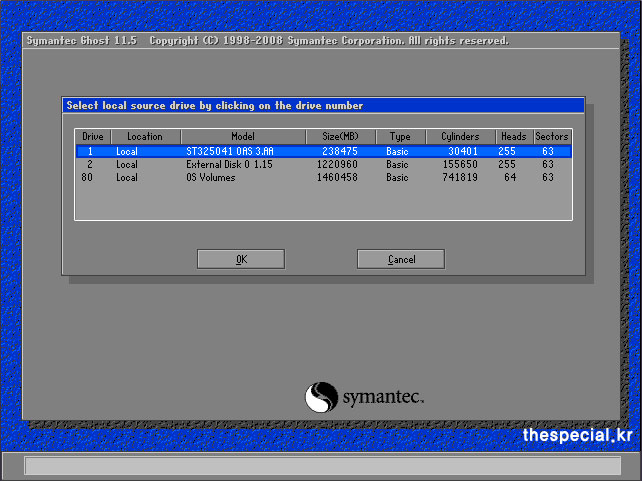Click the Model column header
This screenshot has height=481, width=642.
click(x=243, y=136)
